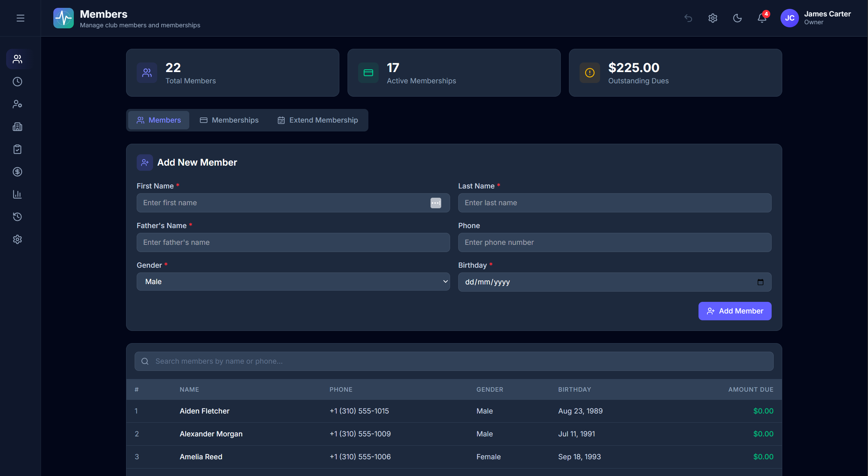Open the facilities building icon in sidebar
This screenshot has width=868, height=476.
coord(17,127)
